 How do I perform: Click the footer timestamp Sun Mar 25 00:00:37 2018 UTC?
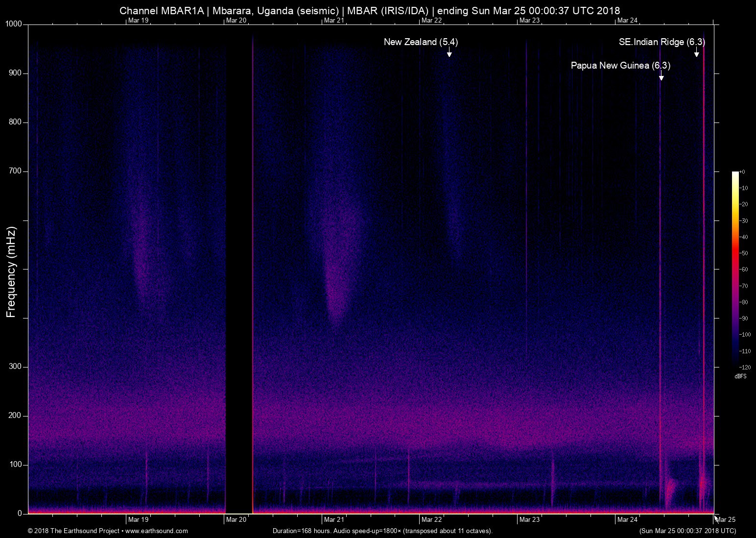687,531
